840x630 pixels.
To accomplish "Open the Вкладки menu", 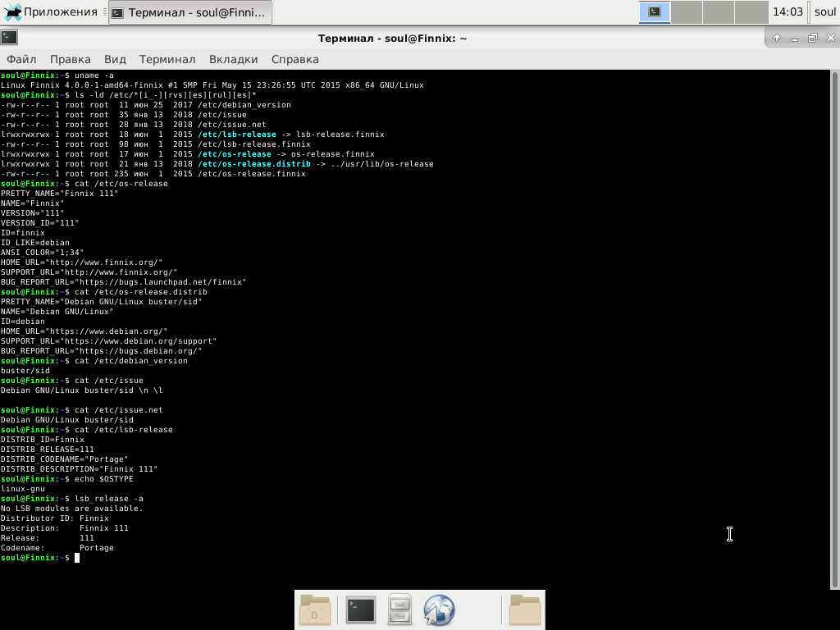I will [234, 59].
